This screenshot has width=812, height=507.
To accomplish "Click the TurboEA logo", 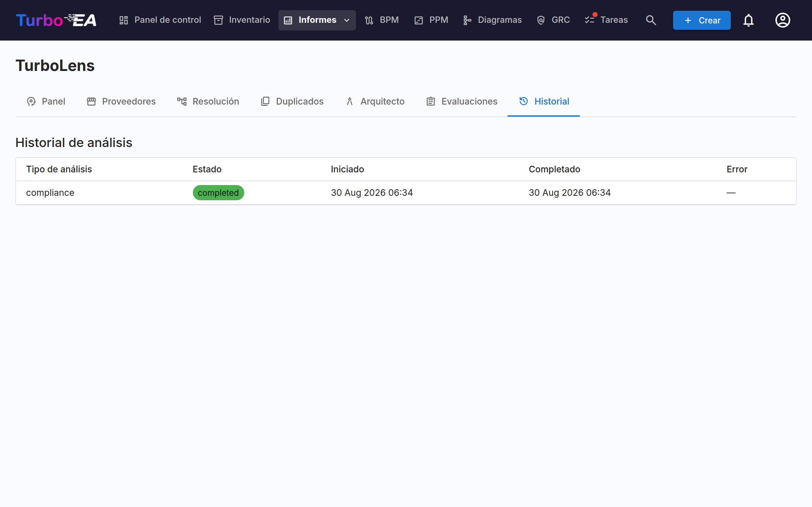I will [56, 20].
